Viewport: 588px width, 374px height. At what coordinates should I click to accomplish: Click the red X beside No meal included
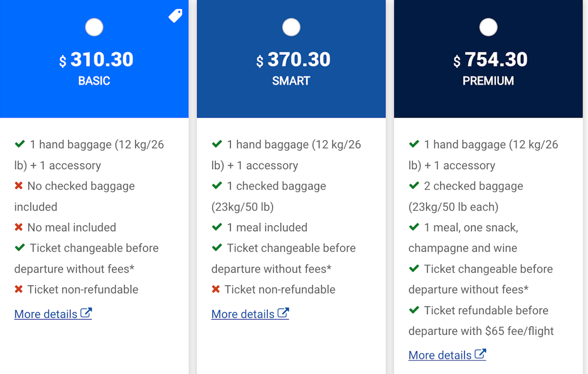tap(19, 227)
